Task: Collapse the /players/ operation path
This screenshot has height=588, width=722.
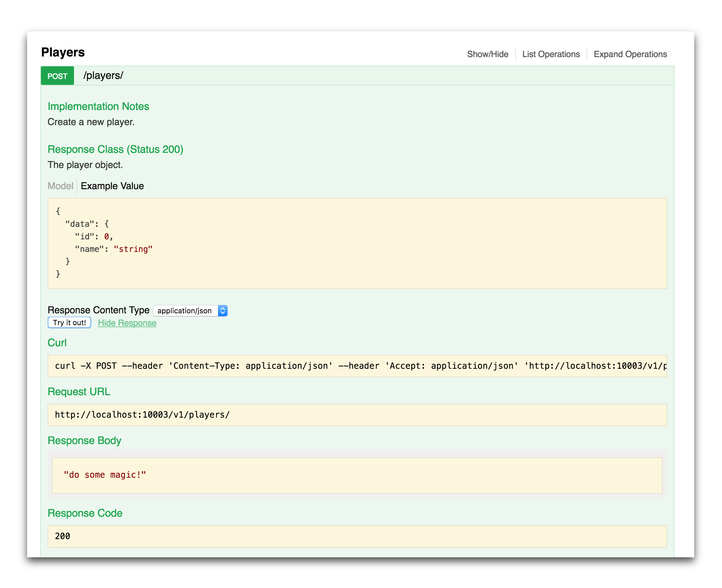Action: (x=103, y=75)
